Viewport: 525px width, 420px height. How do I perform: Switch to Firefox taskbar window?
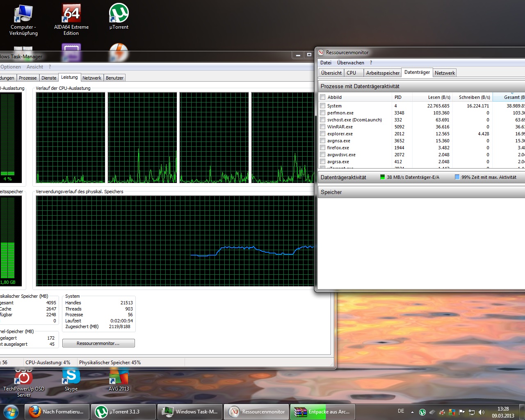pyautogui.click(x=57, y=412)
